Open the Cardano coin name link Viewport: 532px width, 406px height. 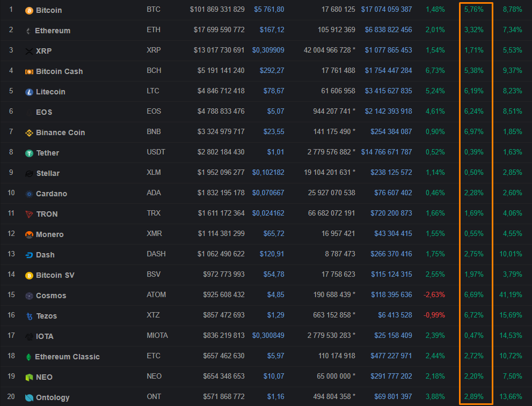pyautogui.click(x=51, y=194)
